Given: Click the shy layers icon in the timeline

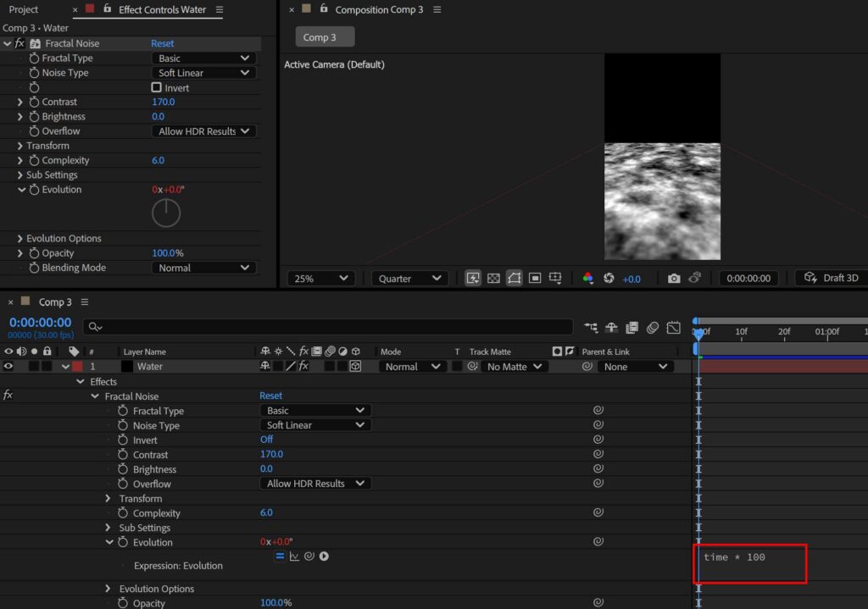Looking at the screenshot, I should click(611, 328).
